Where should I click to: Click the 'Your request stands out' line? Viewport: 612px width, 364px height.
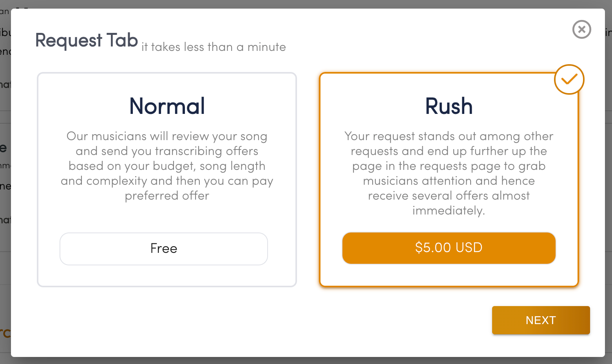[x=449, y=136]
